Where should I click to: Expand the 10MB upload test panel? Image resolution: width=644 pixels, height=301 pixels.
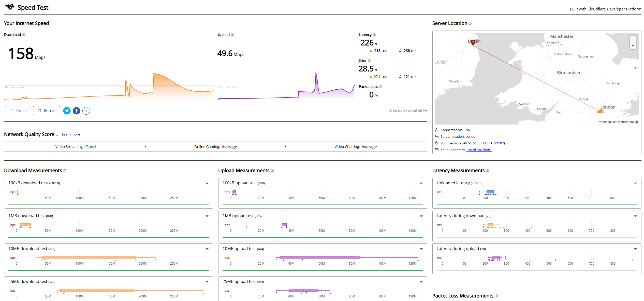point(421,249)
